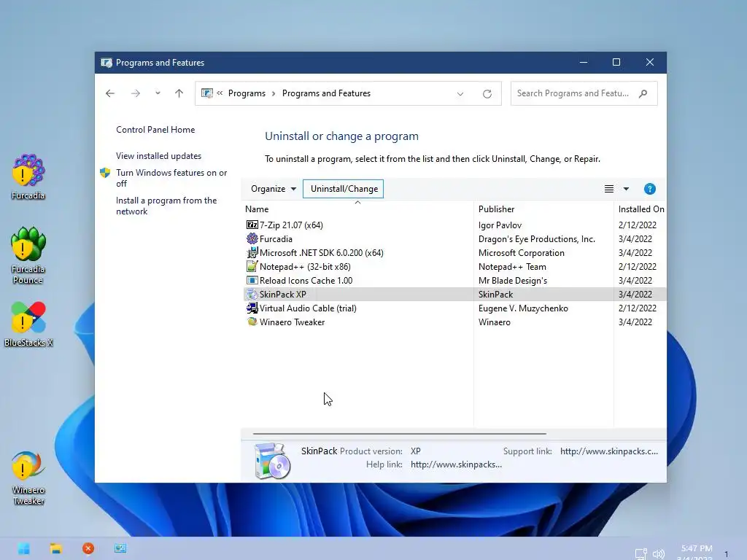
Task: Click the search magnifier icon
Action: pos(643,93)
